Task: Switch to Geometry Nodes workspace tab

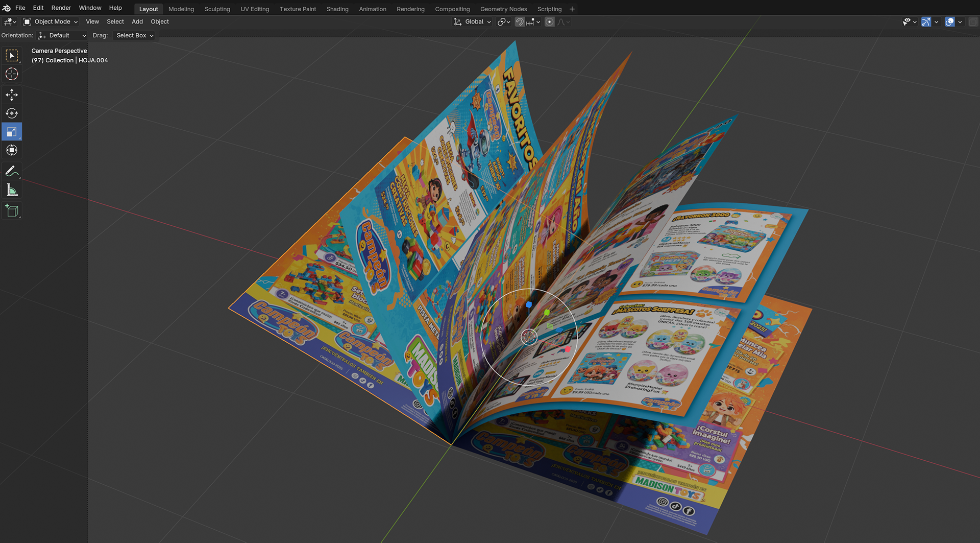Action: tap(503, 9)
